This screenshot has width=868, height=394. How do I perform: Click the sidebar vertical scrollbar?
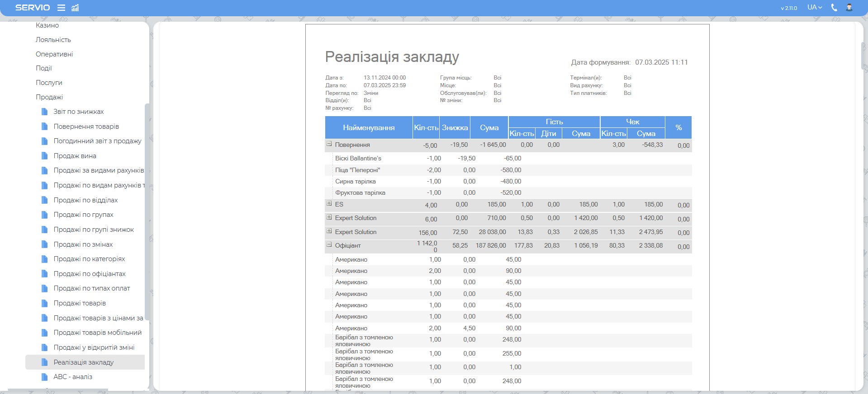point(147,212)
